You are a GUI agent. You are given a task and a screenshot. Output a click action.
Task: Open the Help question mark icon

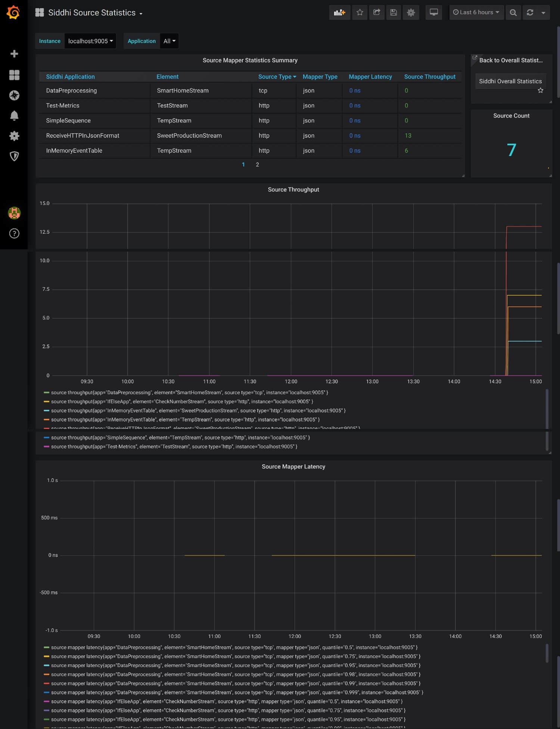point(14,233)
